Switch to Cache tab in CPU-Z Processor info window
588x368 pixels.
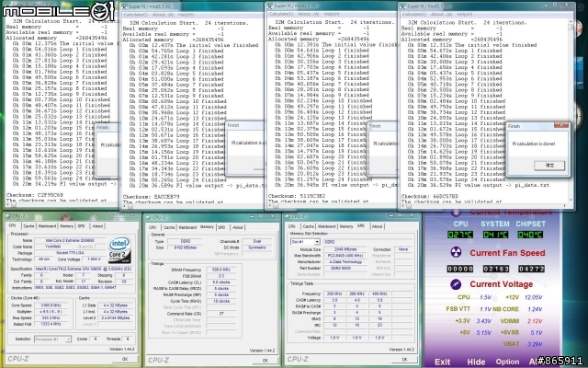(x=28, y=226)
